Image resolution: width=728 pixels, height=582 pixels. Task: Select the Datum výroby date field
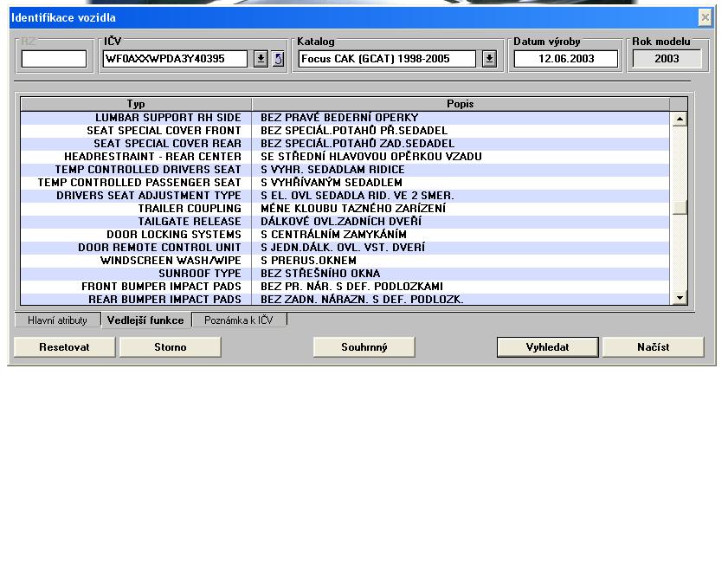565,59
